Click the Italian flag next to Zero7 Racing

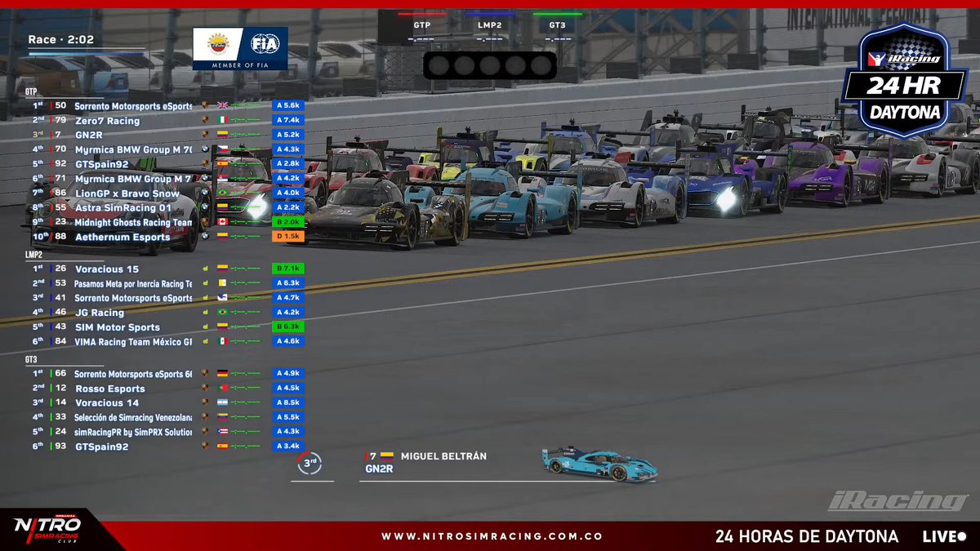(x=222, y=121)
